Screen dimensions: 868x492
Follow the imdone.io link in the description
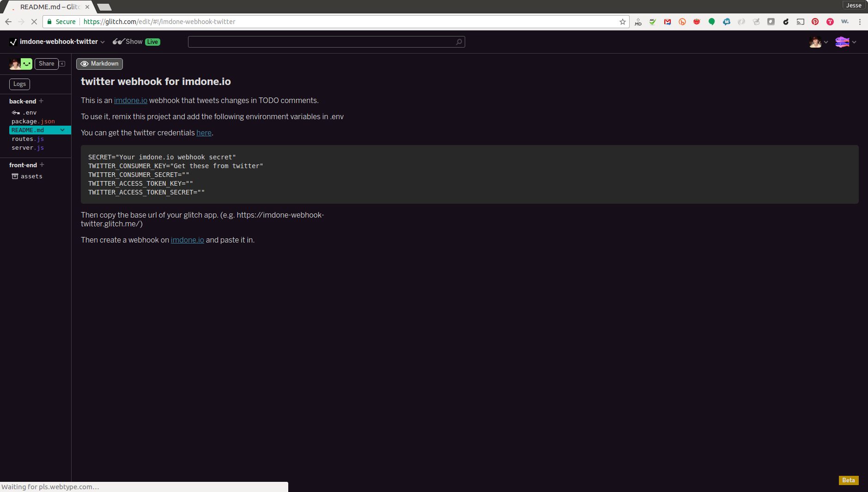(131, 100)
